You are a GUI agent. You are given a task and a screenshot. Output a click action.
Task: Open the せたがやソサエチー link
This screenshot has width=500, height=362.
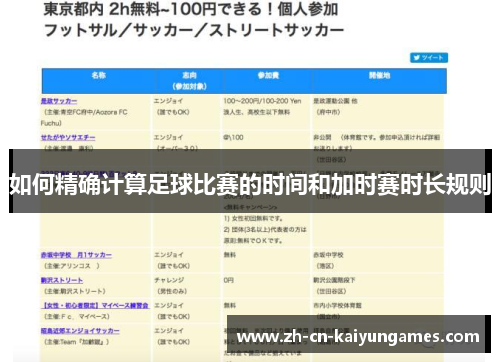coord(68,137)
